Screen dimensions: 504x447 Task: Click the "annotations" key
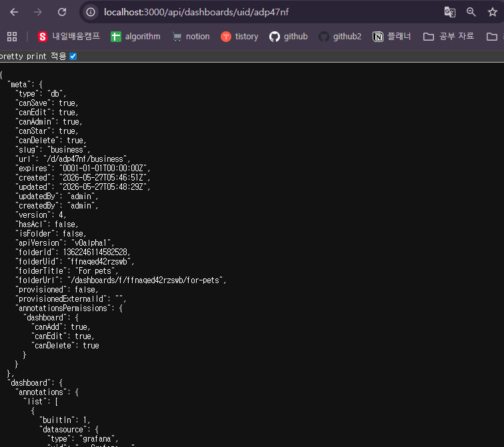point(41,392)
